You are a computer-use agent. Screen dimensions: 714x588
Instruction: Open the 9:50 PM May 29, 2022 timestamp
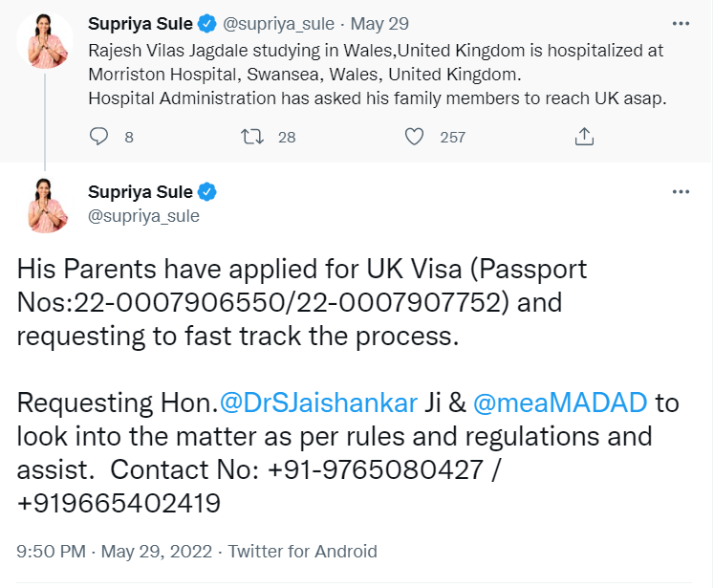115,552
